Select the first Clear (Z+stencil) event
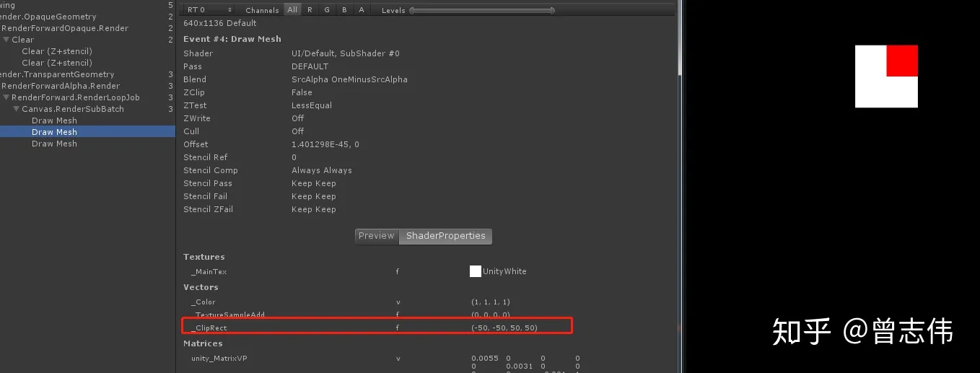 click(57, 51)
